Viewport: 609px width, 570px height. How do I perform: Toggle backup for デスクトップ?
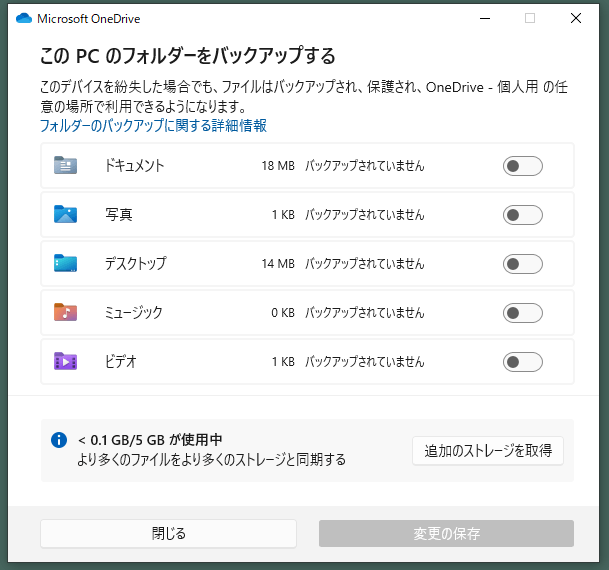(x=522, y=264)
